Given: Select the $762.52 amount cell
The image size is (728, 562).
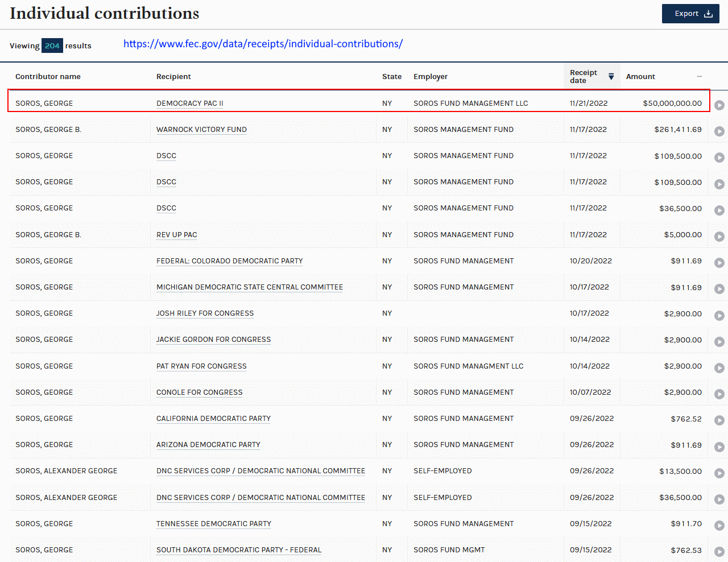Looking at the screenshot, I should click(x=686, y=419).
